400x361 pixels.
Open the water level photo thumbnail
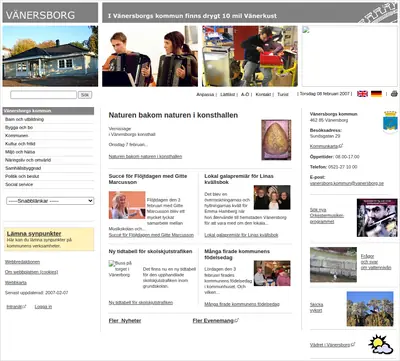point(333,265)
